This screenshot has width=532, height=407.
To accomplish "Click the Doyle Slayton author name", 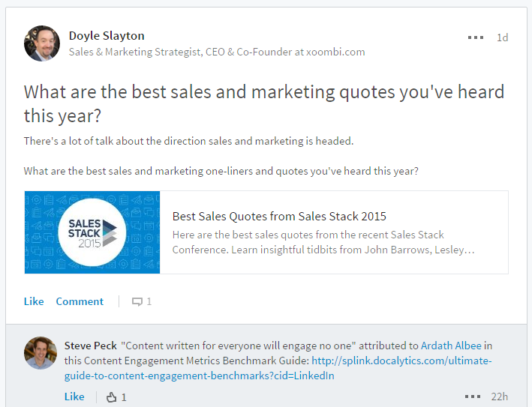I will pos(107,35).
